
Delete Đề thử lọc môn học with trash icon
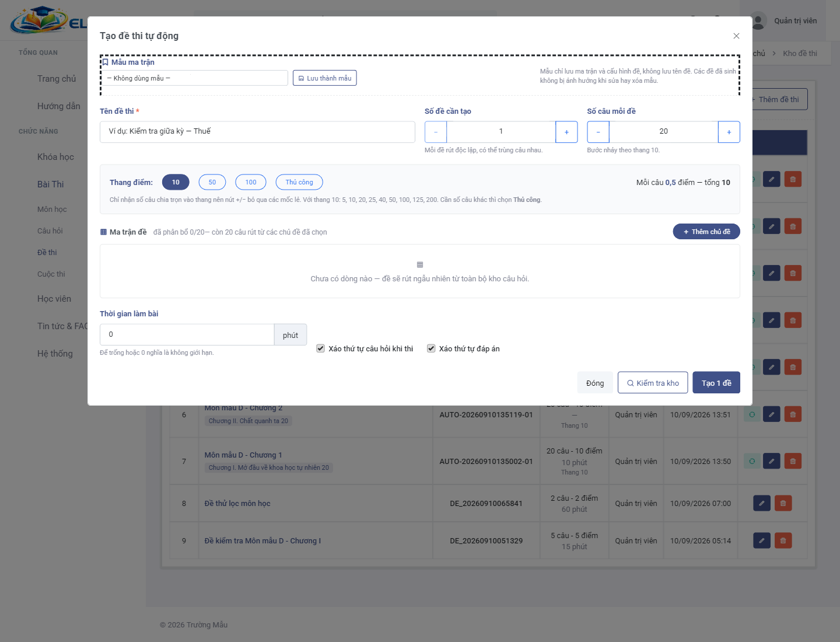783,503
